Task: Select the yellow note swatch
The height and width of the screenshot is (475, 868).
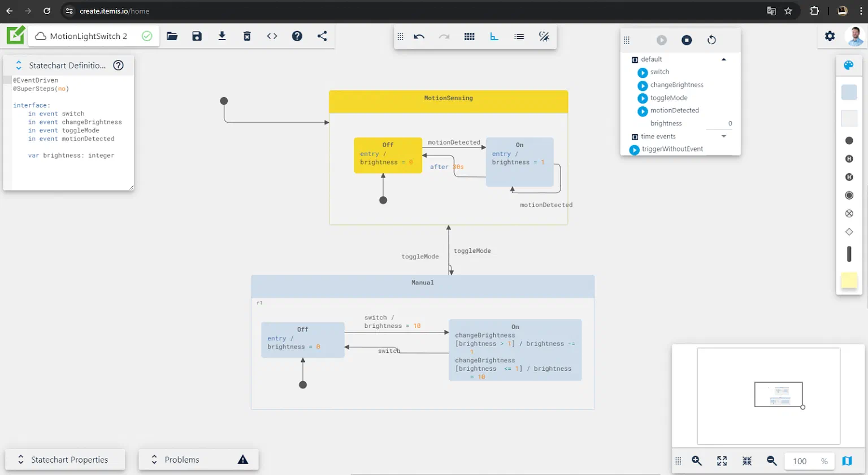Action: pos(849,280)
